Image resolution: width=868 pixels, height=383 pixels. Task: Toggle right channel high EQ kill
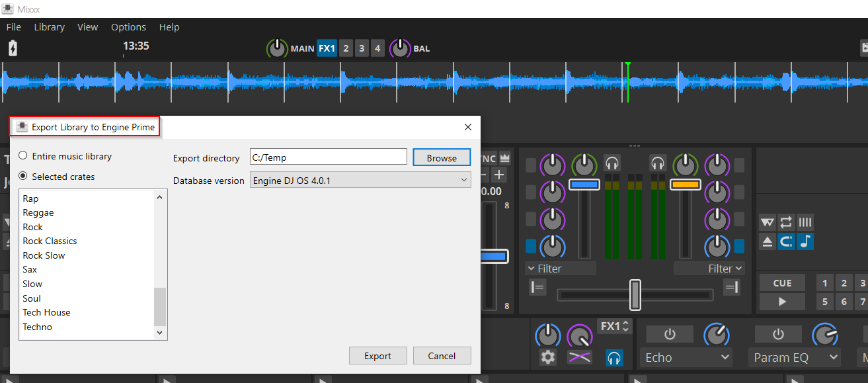pyautogui.click(x=739, y=165)
